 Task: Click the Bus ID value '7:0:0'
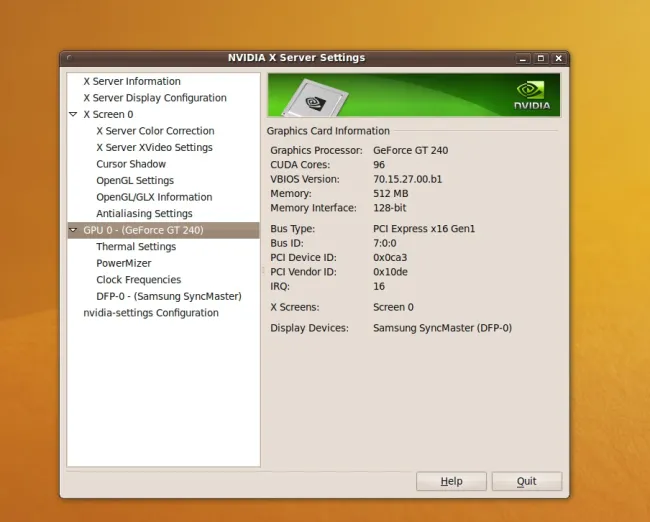pos(385,243)
